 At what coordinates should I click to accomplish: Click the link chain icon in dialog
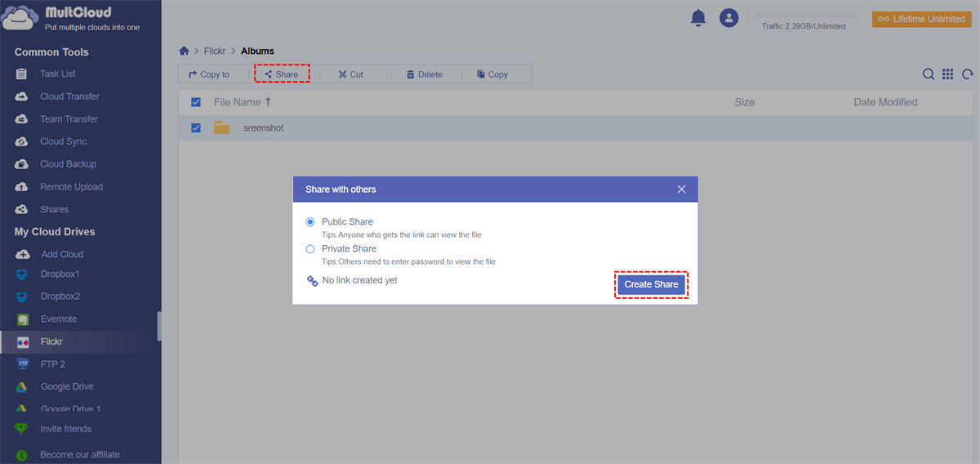(312, 281)
